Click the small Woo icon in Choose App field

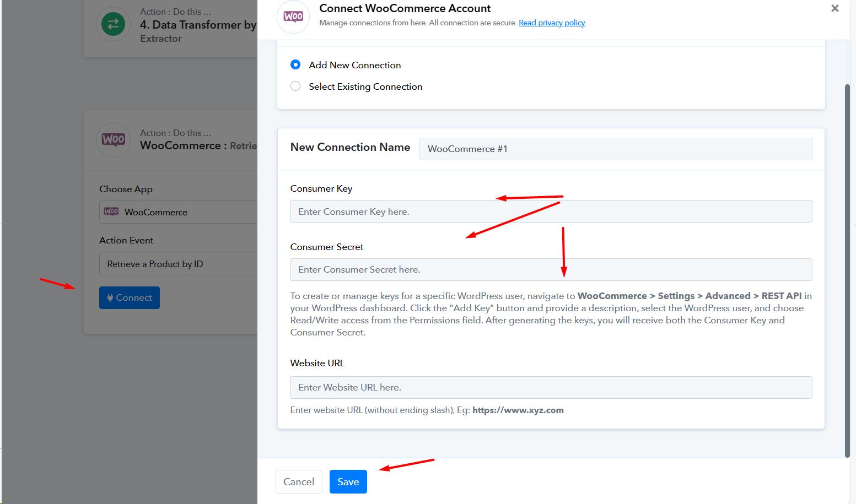[111, 212]
